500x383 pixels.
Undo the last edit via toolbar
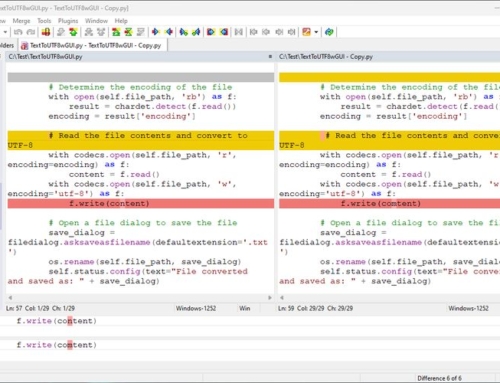[x=18, y=32]
